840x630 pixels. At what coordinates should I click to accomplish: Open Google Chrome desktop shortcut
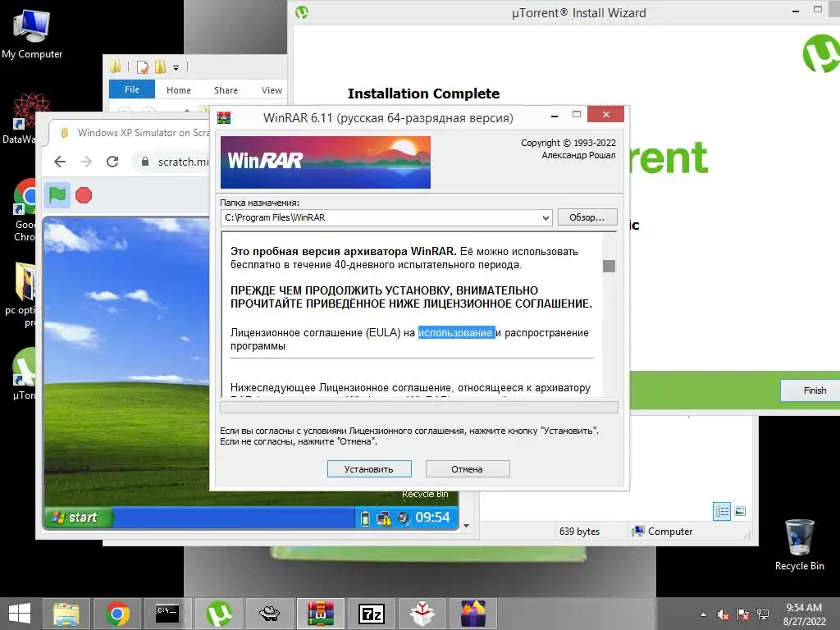click(24, 211)
